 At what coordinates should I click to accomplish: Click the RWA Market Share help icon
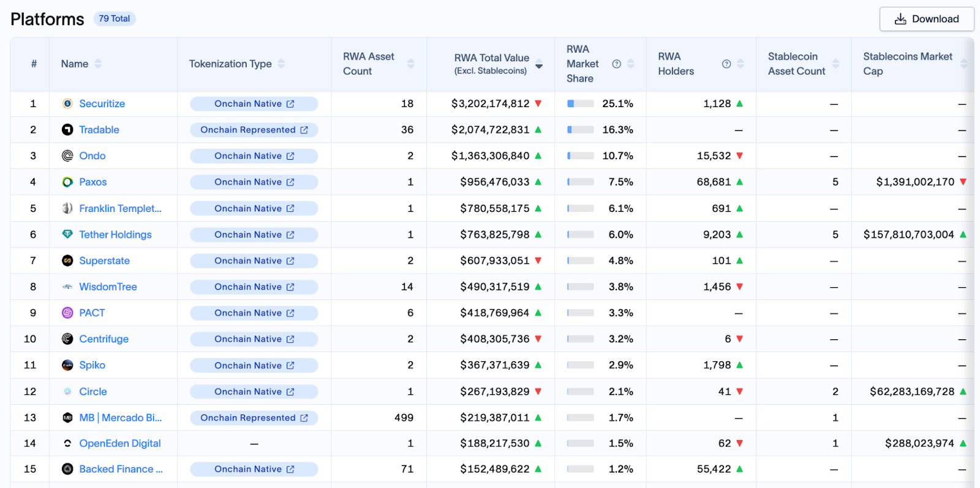(617, 64)
